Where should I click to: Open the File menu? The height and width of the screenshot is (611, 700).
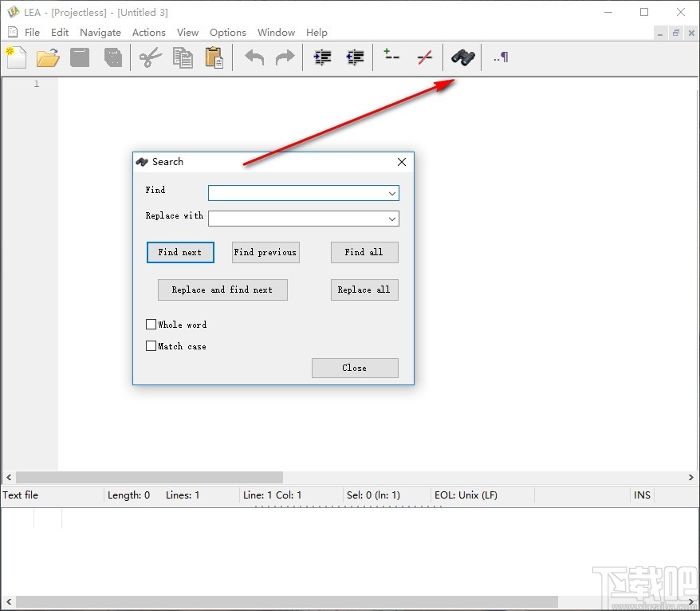pos(32,32)
